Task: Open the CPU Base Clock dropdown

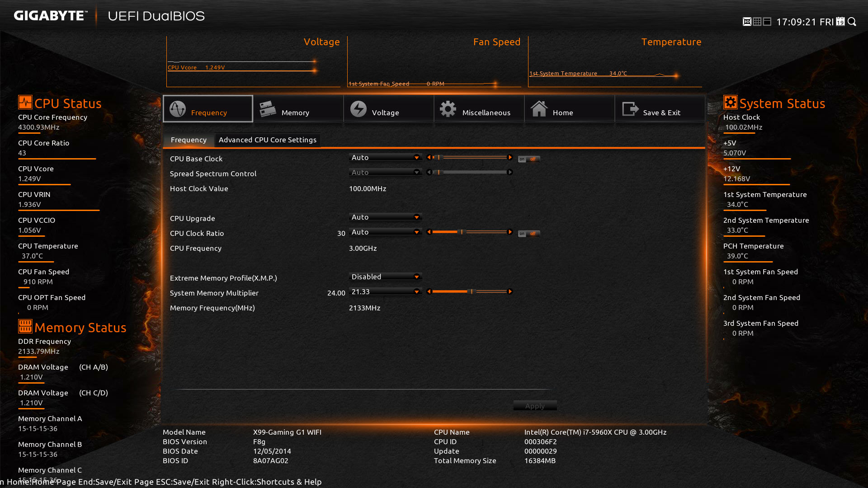Action: tap(386, 157)
